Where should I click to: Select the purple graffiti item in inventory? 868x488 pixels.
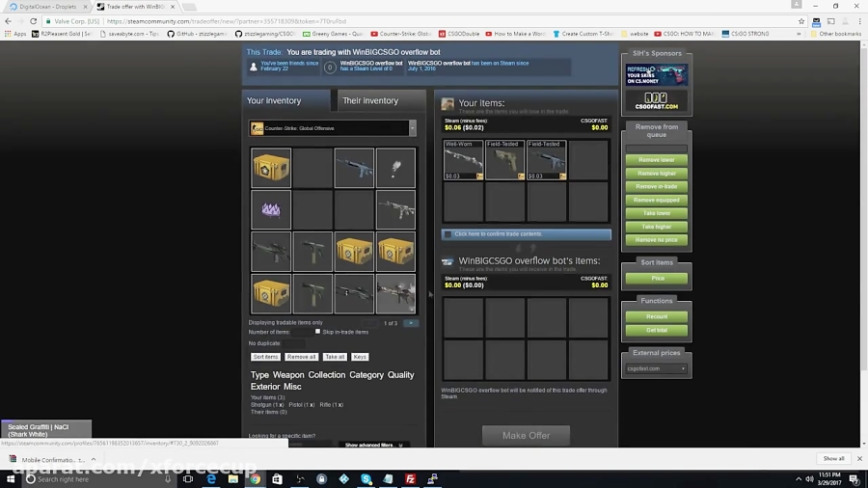tap(271, 209)
